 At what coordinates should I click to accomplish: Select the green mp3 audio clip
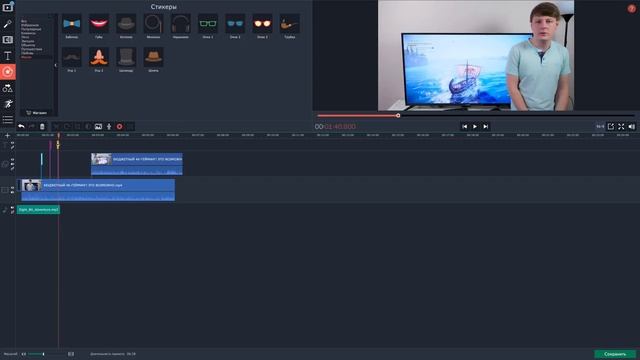click(x=38, y=209)
